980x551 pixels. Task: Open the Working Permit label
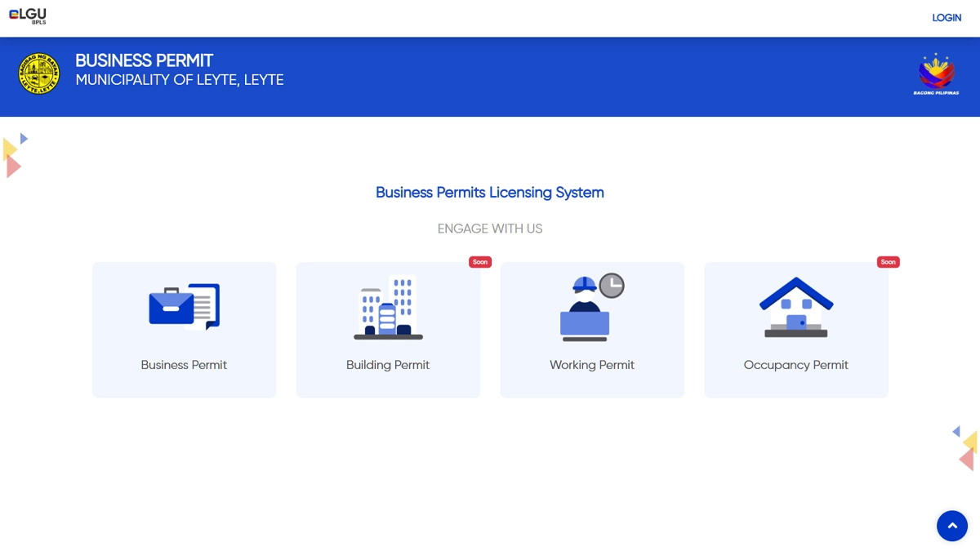(x=592, y=365)
